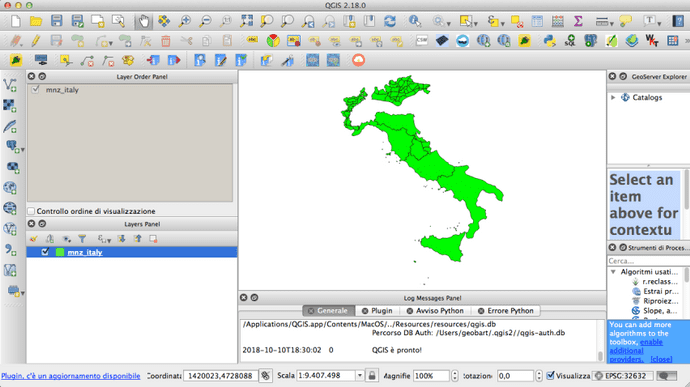
Task: Open the Avviso Python tab
Action: [435, 311]
